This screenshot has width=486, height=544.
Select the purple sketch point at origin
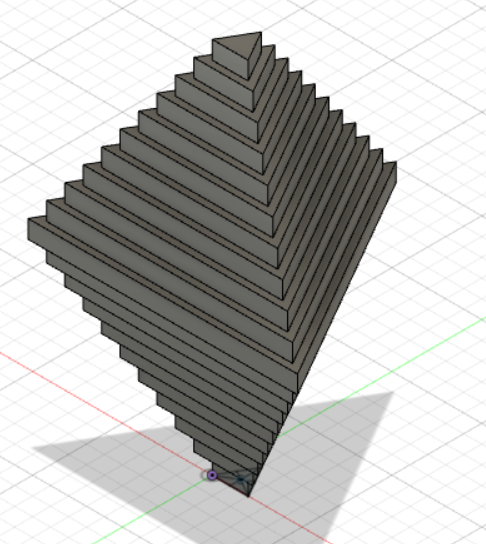click(x=212, y=475)
